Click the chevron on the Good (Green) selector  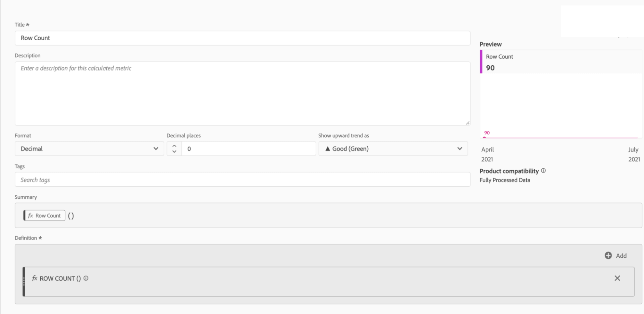459,148
